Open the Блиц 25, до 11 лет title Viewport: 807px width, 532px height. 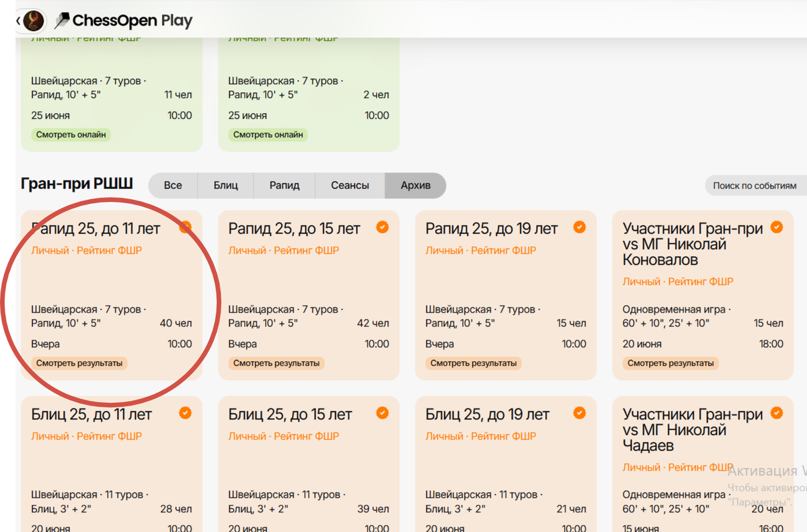[x=91, y=414]
